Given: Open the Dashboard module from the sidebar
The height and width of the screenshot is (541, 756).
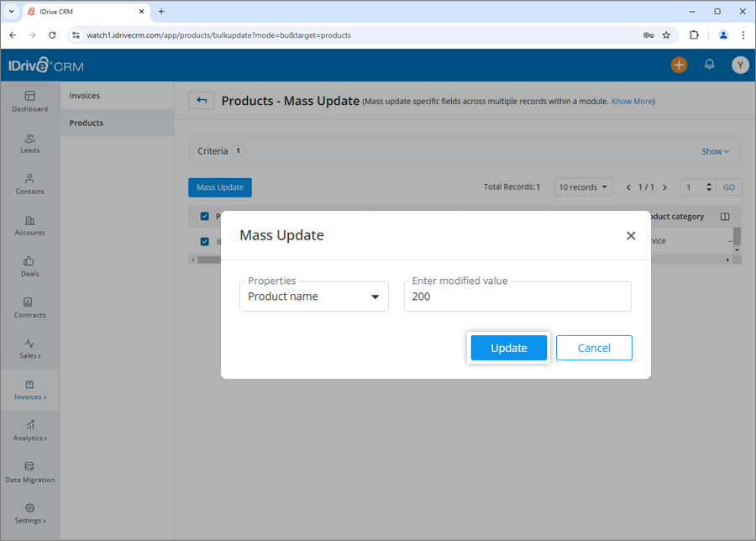Looking at the screenshot, I should coord(29,102).
